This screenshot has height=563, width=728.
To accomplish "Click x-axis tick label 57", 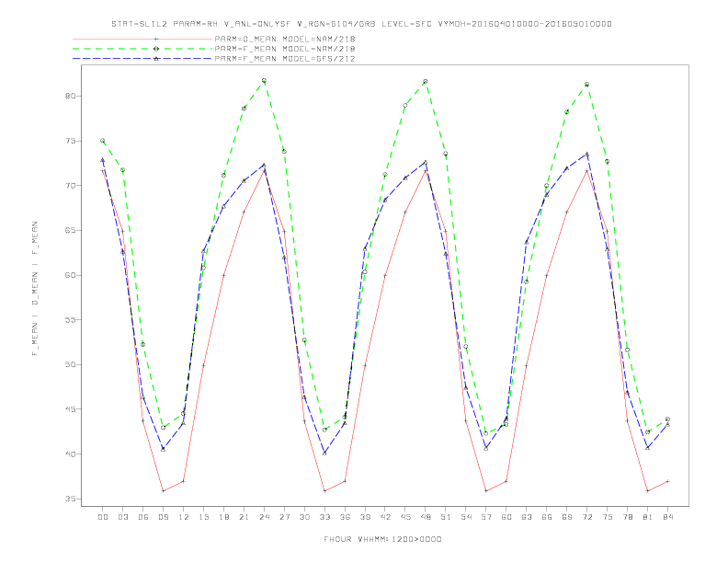I will point(486,517).
